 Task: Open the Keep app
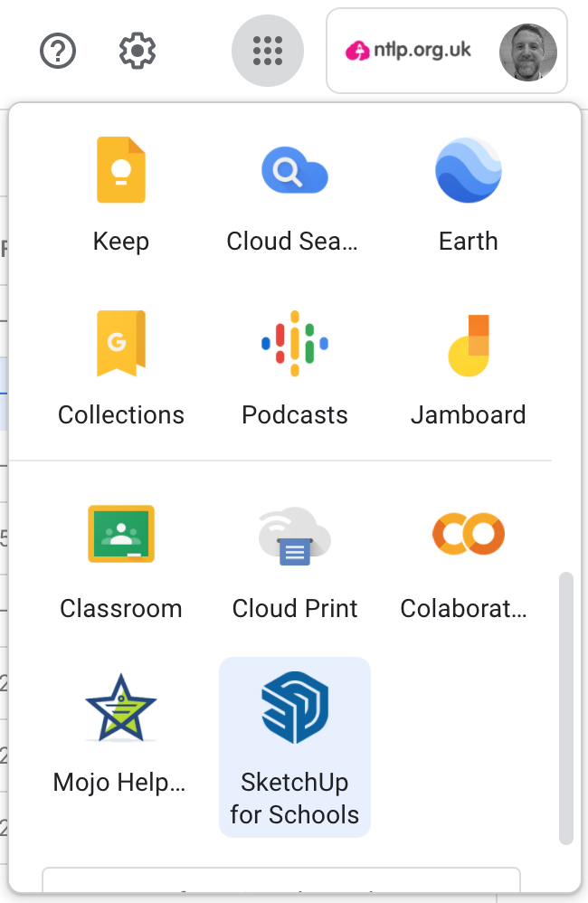click(121, 195)
